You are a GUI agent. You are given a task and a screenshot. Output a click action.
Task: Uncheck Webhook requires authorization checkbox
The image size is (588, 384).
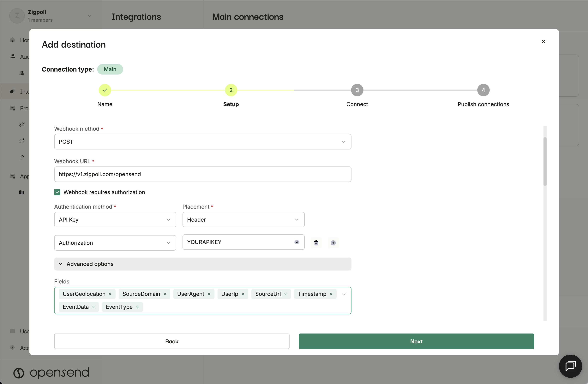pos(57,192)
